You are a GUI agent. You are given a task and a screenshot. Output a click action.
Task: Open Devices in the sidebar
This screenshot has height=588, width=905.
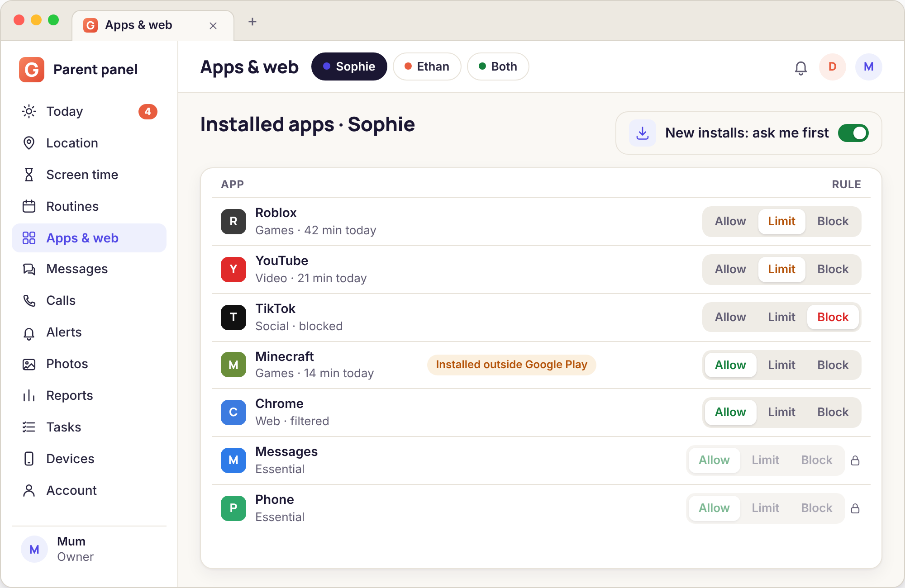pos(89,459)
